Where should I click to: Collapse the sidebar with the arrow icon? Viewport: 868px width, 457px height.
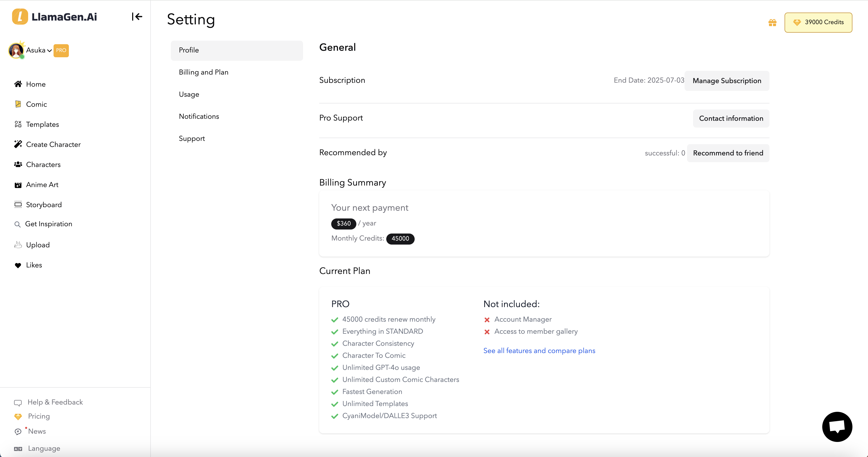tap(137, 17)
